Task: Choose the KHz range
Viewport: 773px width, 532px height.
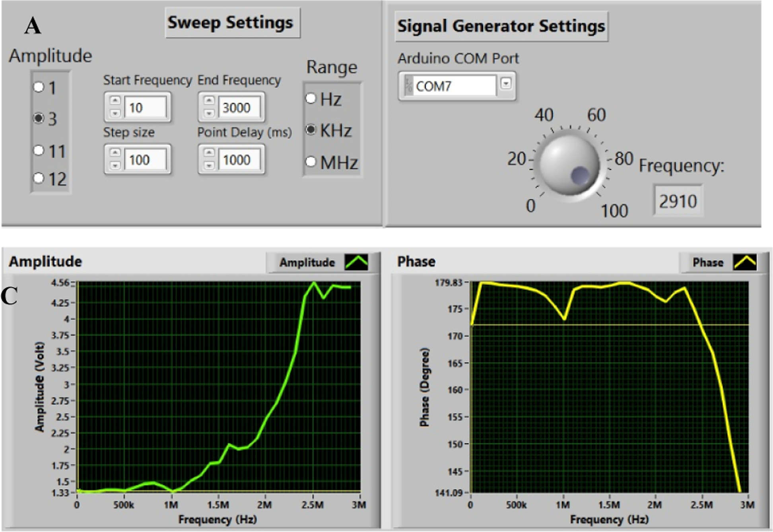Action: click(x=311, y=130)
